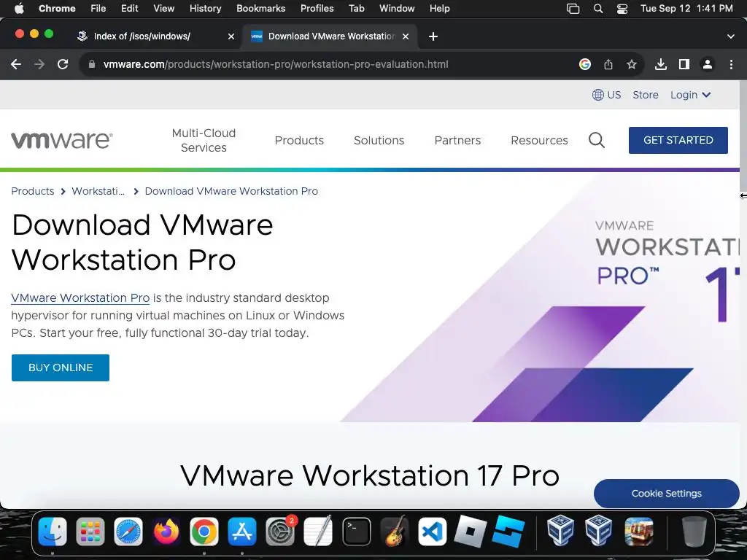
Task: Open Terminal from the dock
Action: click(x=356, y=532)
